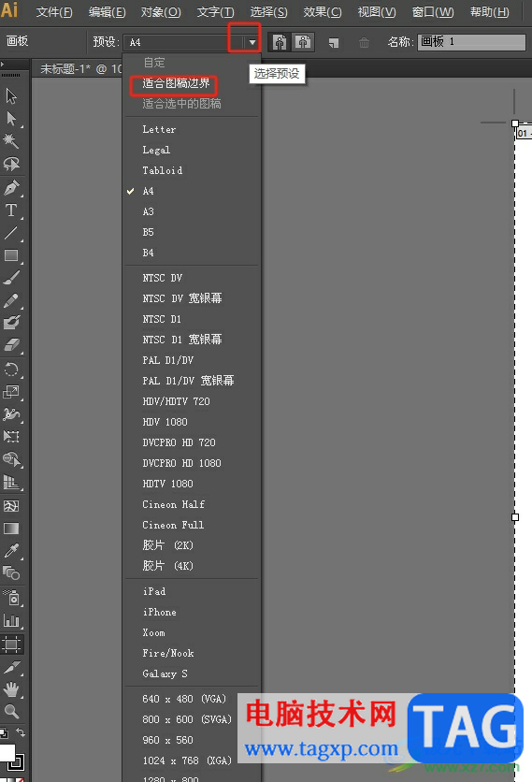Select the Gradient tool
532x782 pixels.
click(x=11, y=529)
